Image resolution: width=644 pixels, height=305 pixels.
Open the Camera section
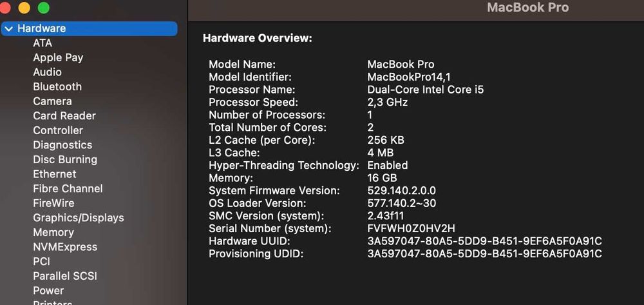point(52,101)
